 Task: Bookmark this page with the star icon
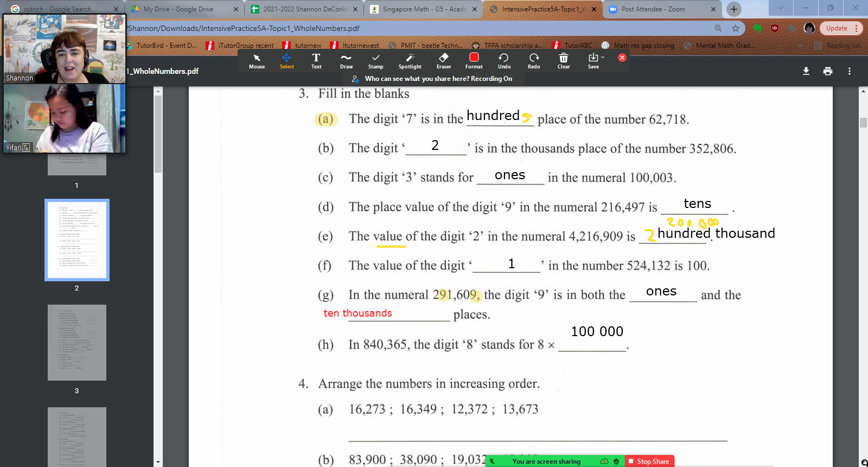click(x=736, y=28)
